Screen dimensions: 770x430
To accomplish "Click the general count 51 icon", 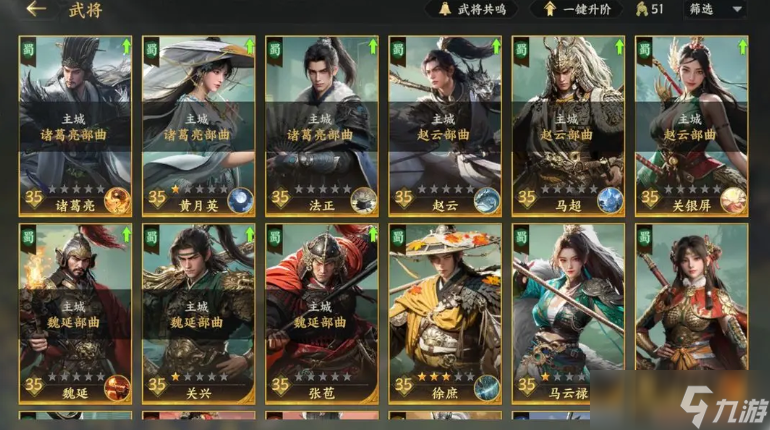I will [x=650, y=9].
